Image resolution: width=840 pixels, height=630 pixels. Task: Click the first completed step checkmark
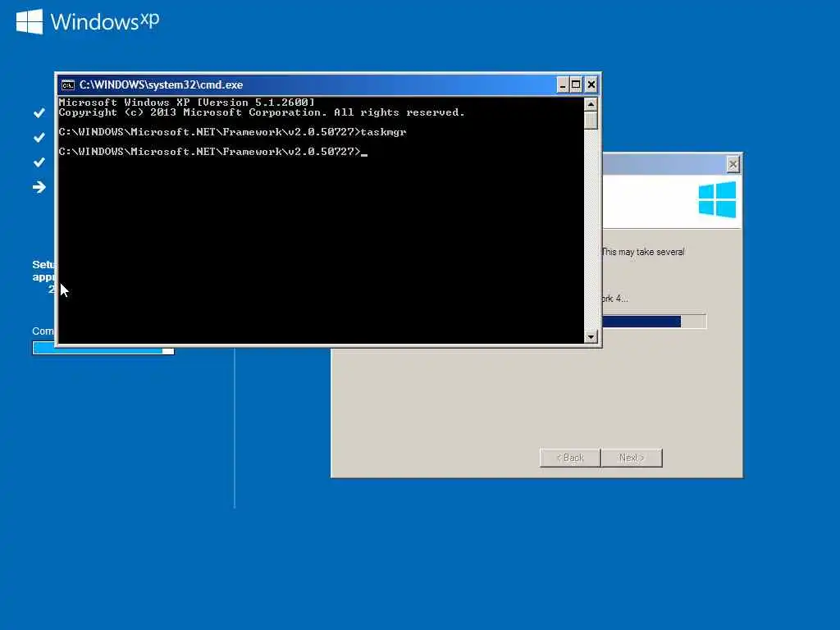tap(39, 113)
